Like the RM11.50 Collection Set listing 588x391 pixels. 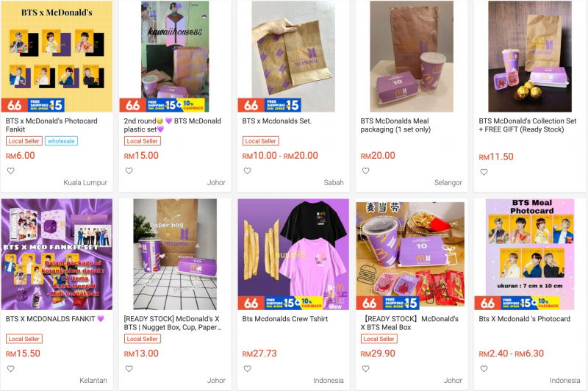point(484,172)
